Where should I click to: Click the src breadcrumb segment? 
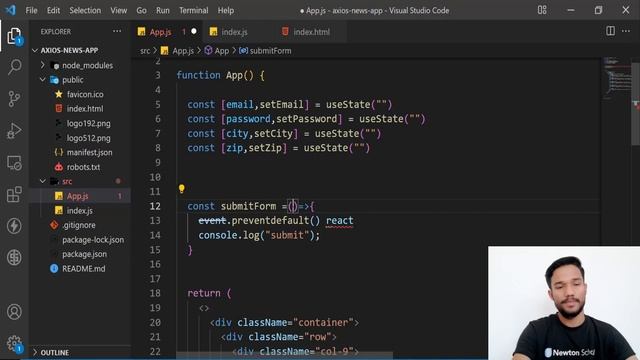145,51
